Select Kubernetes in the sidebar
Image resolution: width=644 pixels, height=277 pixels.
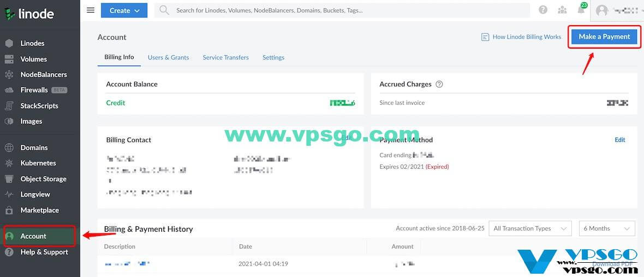38,163
